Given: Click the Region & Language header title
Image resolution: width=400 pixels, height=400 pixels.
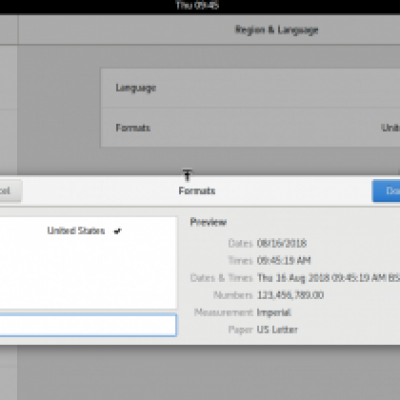Looking at the screenshot, I should [x=276, y=30].
